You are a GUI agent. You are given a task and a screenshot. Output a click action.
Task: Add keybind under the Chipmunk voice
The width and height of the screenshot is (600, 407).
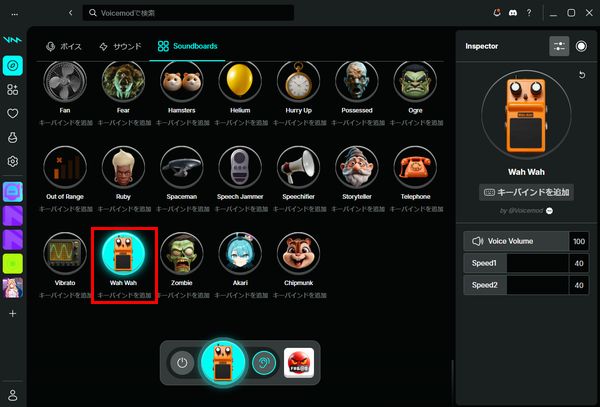(x=300, y=296)
